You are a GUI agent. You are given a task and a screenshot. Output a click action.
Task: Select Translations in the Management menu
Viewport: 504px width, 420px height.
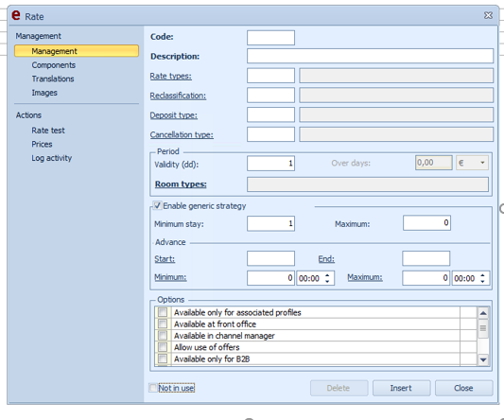(53, 79)
